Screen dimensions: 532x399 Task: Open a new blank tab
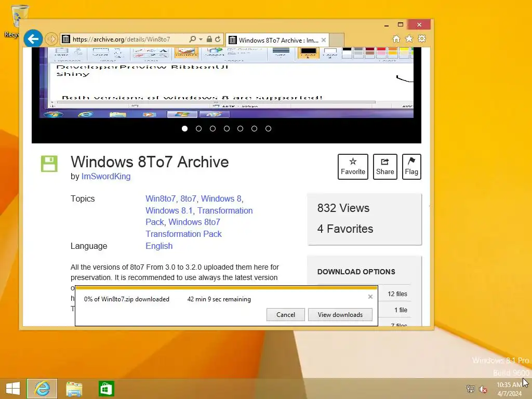point(336,39)
